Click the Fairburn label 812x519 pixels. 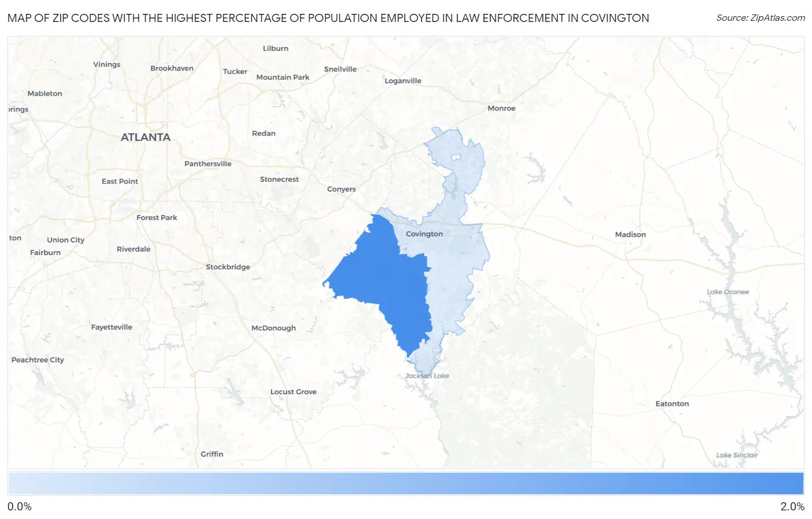46,253
